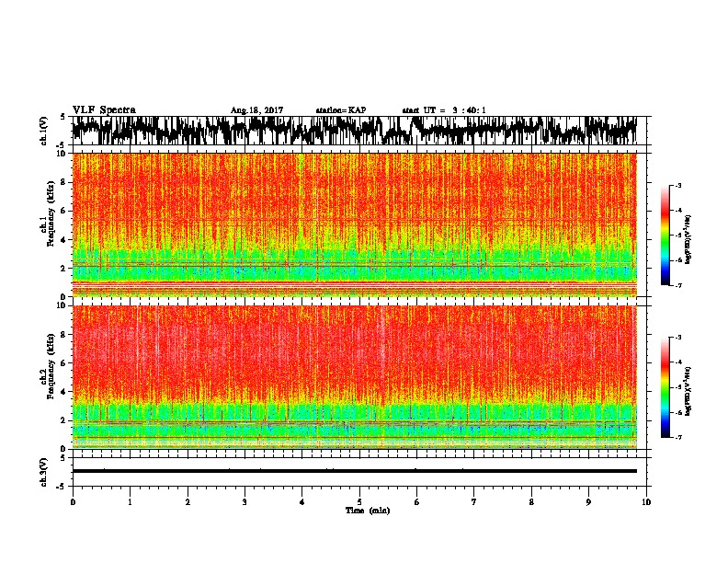Click the ch.1 colorbar log(PSD) label
728x563 pixels.
[x=688, y=239]
